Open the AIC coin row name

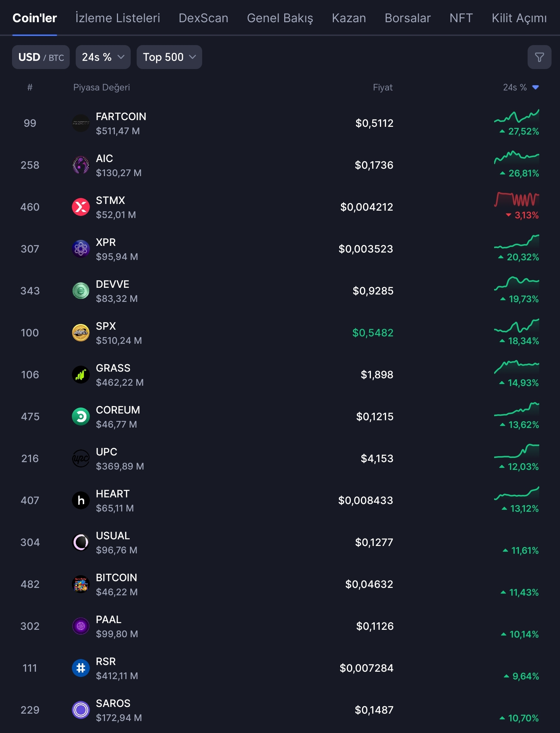(x=105, y=159)
